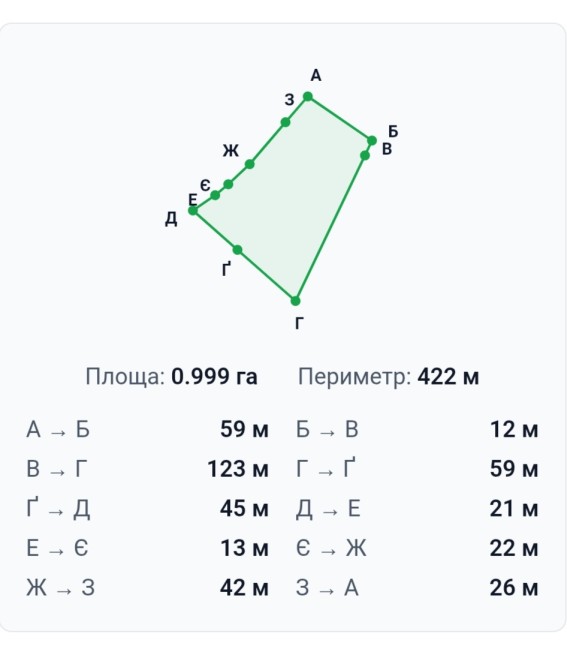Select the Б → В 12 м entry
567x670 pixels.
coord(417,429)
